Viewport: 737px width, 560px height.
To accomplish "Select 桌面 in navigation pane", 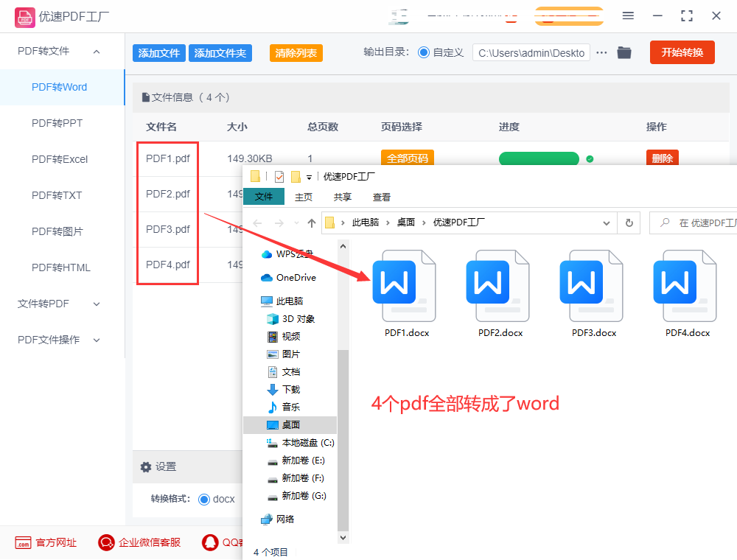I will coord(290,425).
